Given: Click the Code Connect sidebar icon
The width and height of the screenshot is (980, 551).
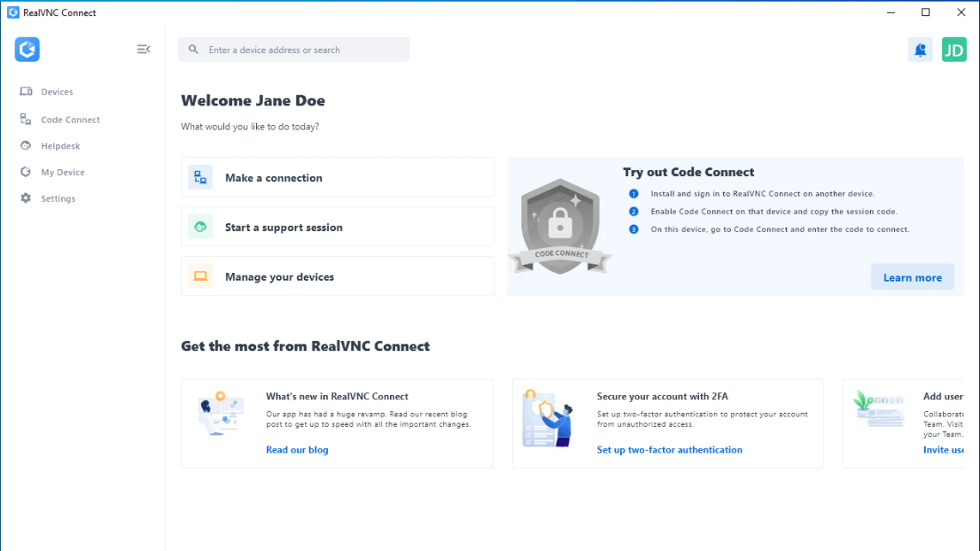Looking at the screenshot, I should 26,120.
